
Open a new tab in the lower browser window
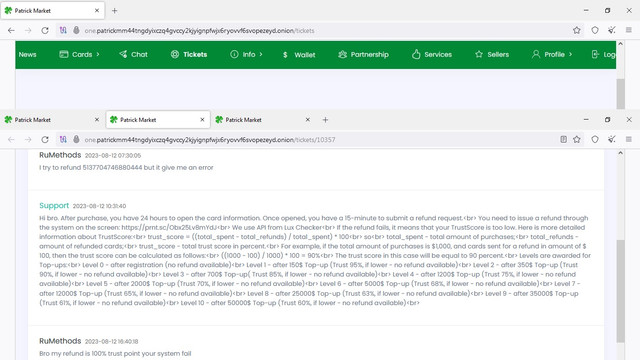pyautogui.click(x=325, y=120)
